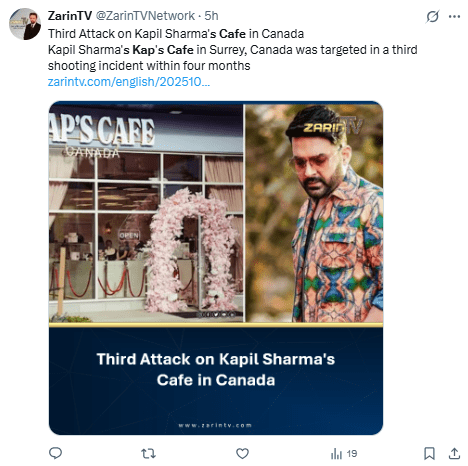View tweet analytics showing 19 views
This screenshot has width=468, height=466.
click(344, 453)
